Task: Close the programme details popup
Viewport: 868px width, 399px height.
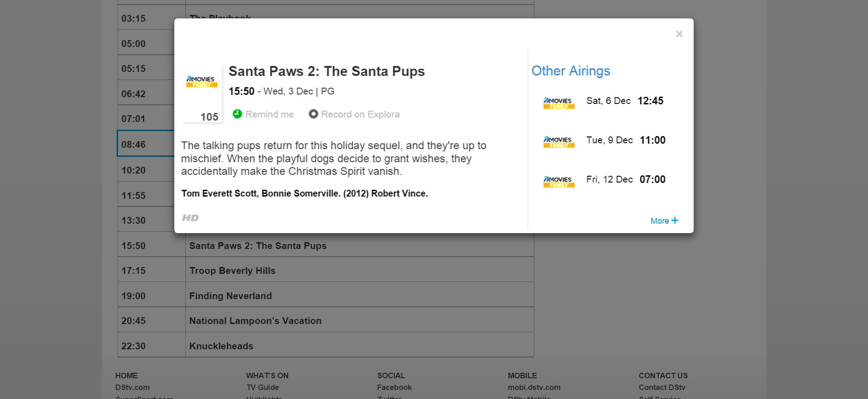Action: pyautogui.click(x=679, y=34)
